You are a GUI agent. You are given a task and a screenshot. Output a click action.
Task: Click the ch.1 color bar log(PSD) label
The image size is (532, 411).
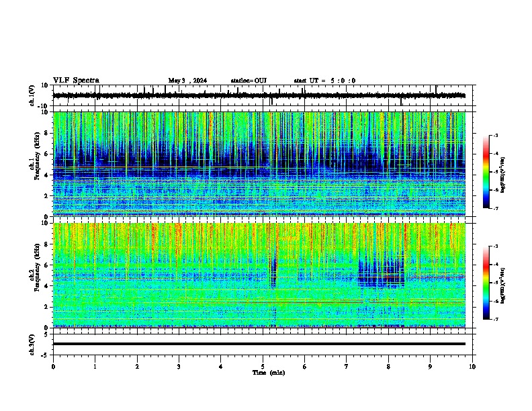[503, 175]
